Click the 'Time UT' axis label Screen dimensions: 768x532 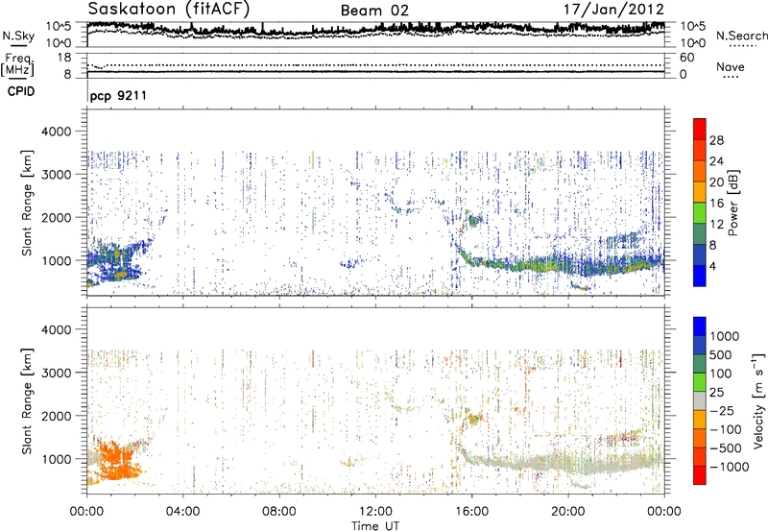[375, 526]
